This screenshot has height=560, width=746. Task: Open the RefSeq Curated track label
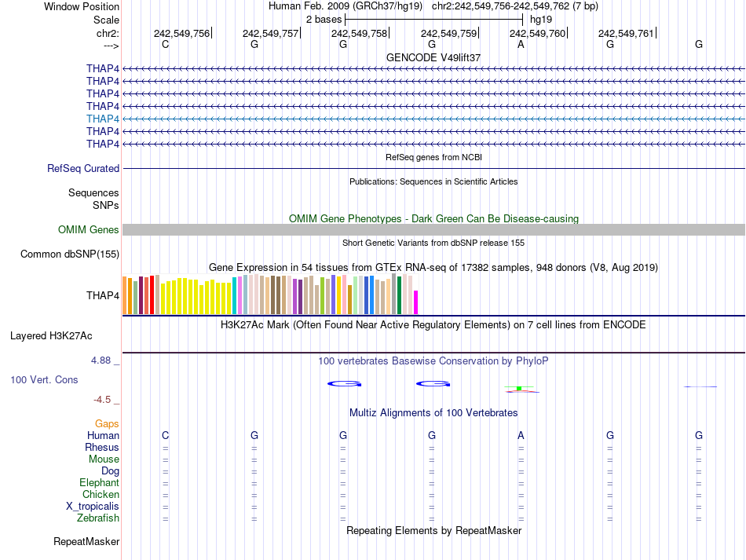(83, 168)
